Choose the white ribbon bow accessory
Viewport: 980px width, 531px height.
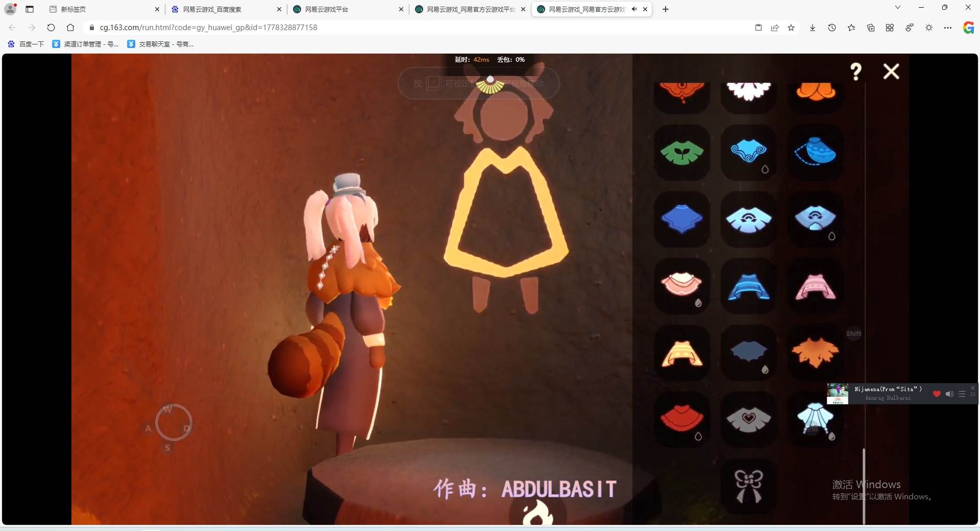click(748, 486)
